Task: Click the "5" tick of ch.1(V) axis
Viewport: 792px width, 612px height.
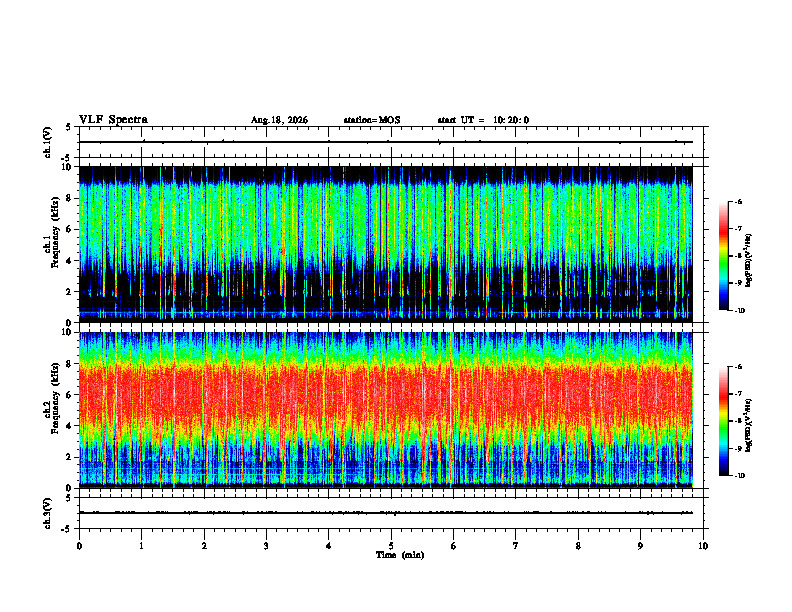Action: tap(68, 128)
